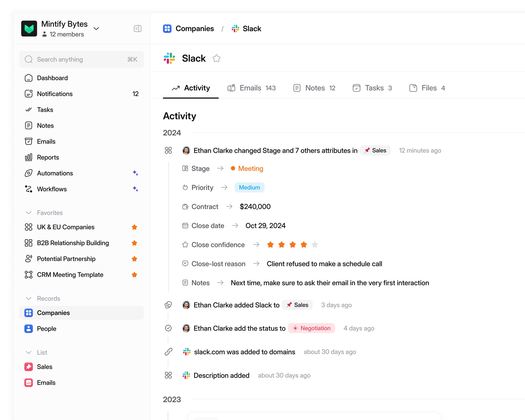This screenshot has width=525, height=420.
Task: Click the Sales tag in the 3 days ago entry
Action: (x=297, y=305)
